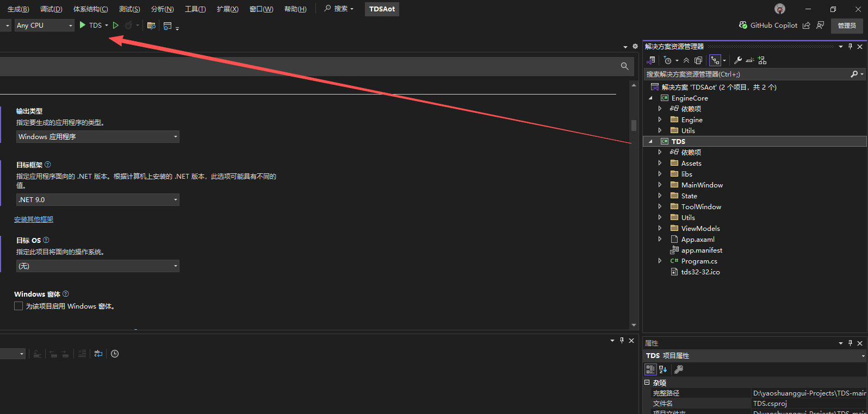Click the GitHub Copilot icon
This screenshot has width=868, height=414.
743,25
